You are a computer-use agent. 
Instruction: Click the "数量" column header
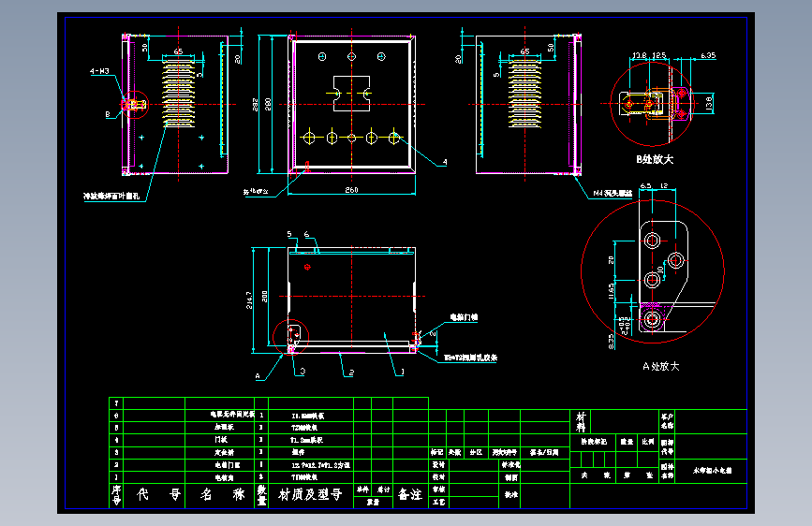[x=261, y=495]
